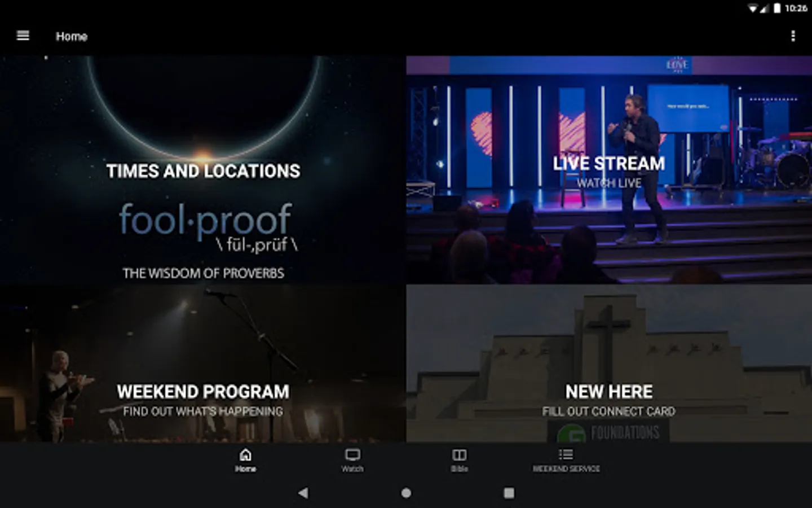Screen dimensions: 812x508
Task: Tap 'Find Out What's Happening' text
Action: 203,411
